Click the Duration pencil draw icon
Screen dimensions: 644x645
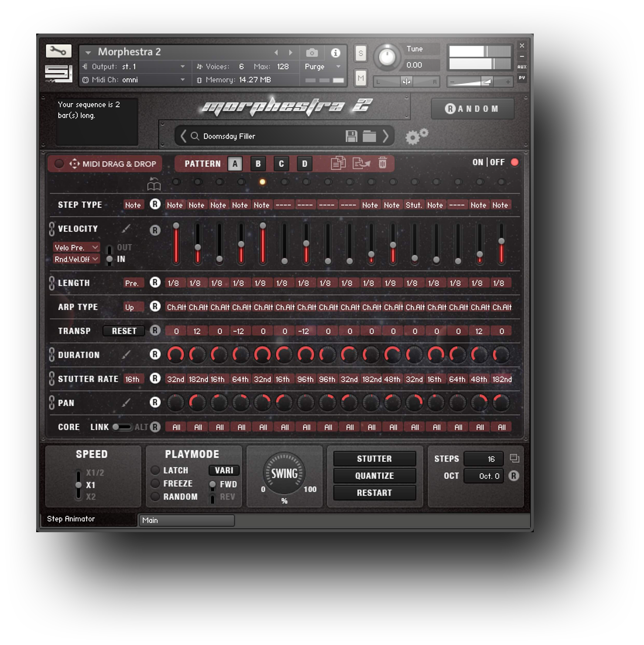[126, 355]
